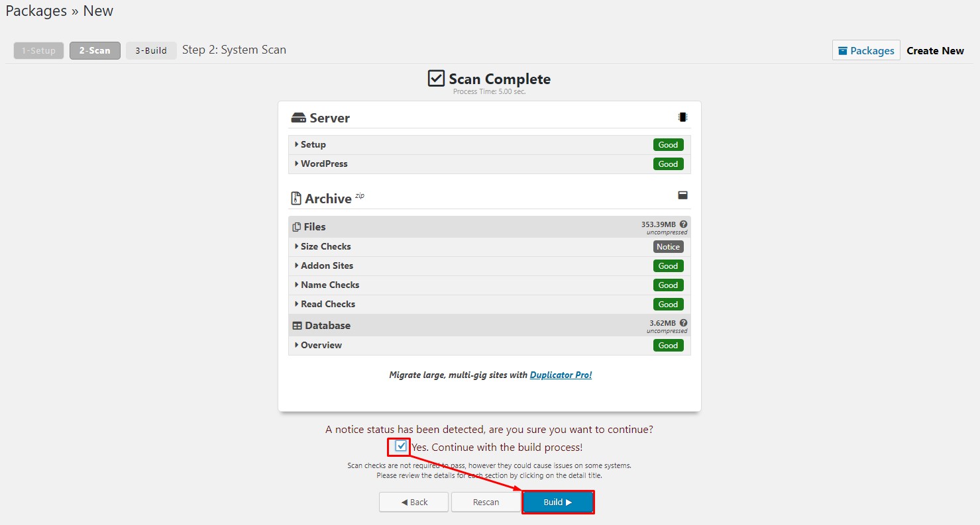Open the Database Overview details

(321, 345)
